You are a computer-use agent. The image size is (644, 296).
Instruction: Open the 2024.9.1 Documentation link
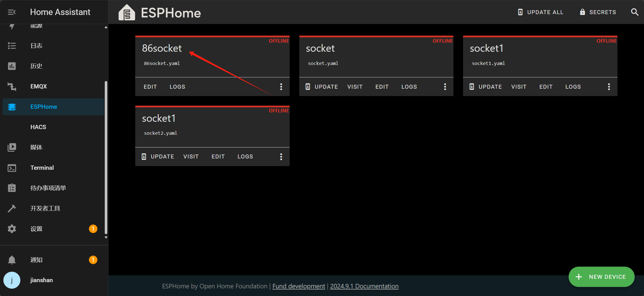click(x=364, y=286)
